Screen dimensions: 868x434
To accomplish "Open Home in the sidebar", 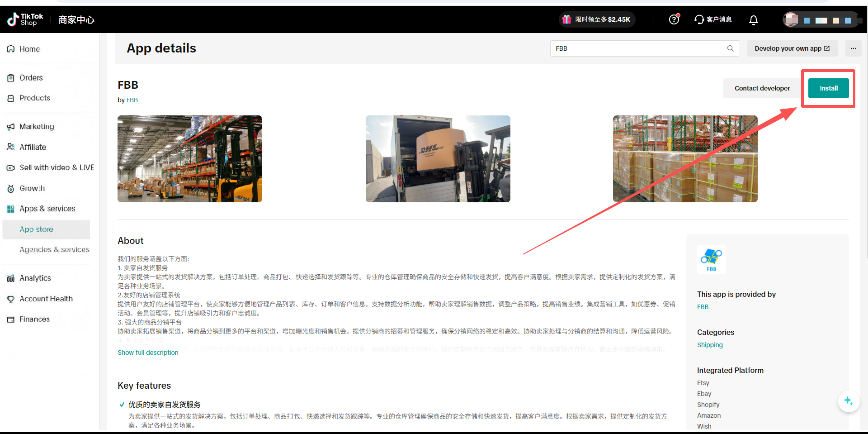I will [29, 49].
